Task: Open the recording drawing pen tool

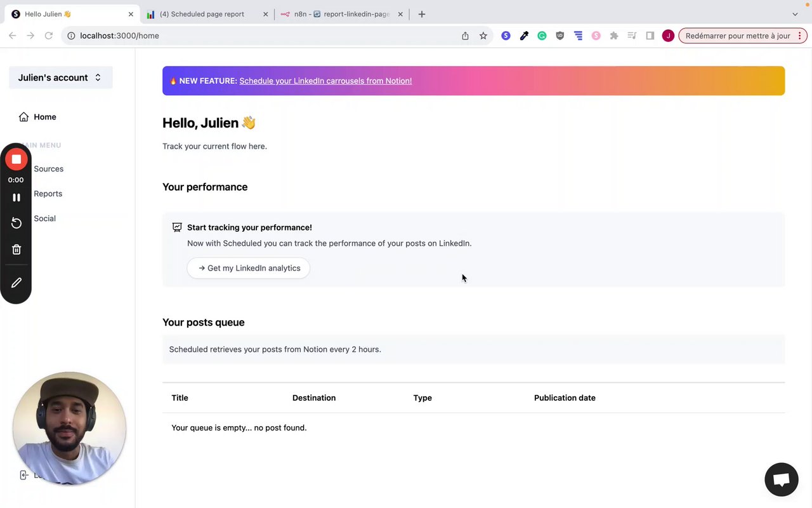Action: (16, 283)
